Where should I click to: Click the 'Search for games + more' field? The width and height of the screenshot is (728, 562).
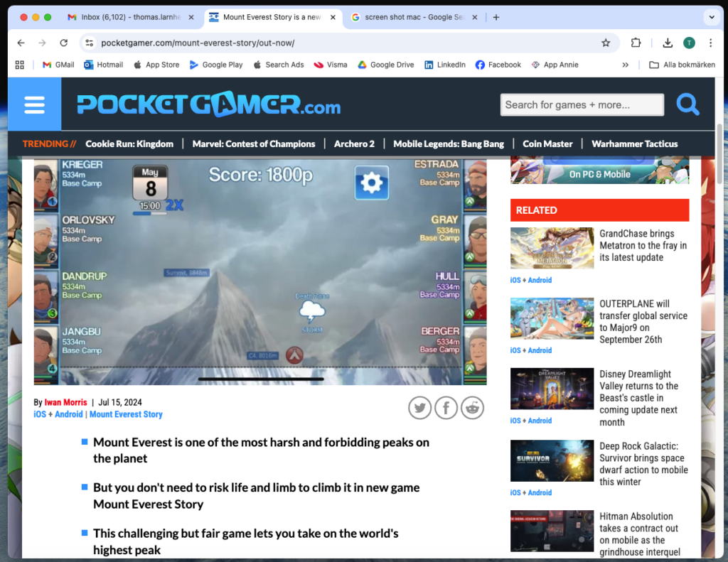(x=582, y=105)
